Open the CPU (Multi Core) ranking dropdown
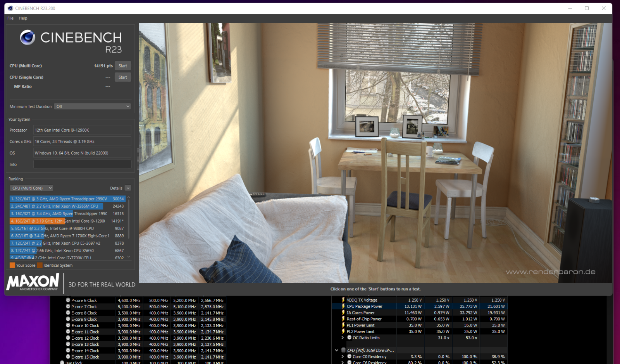Viewport: 620px width, 364px height. [31, 188]
